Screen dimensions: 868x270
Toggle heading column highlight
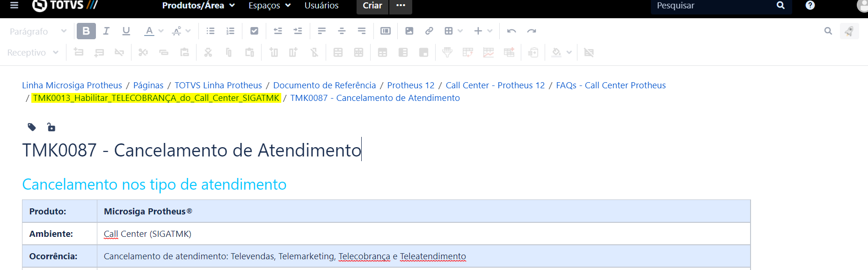(x=403, y=52)
